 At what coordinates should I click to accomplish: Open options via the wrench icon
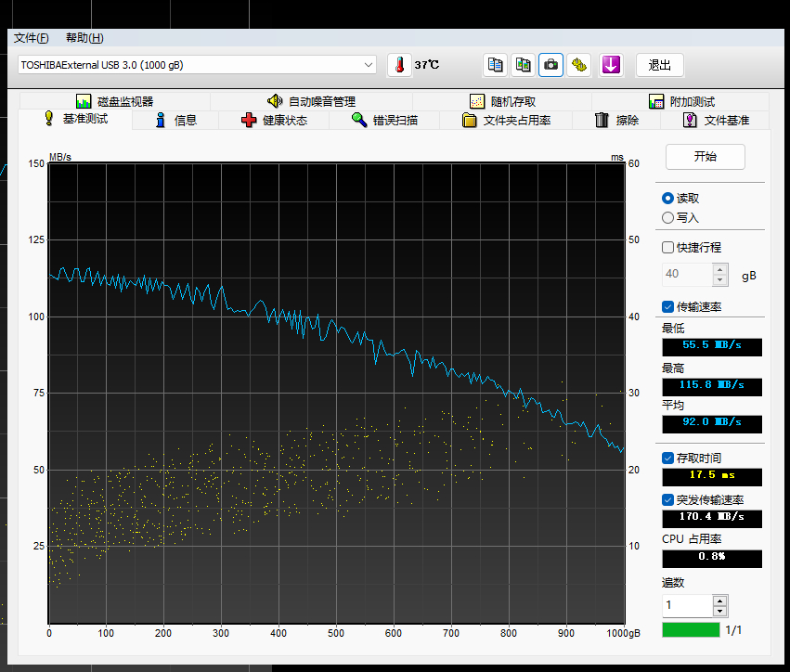579,65
